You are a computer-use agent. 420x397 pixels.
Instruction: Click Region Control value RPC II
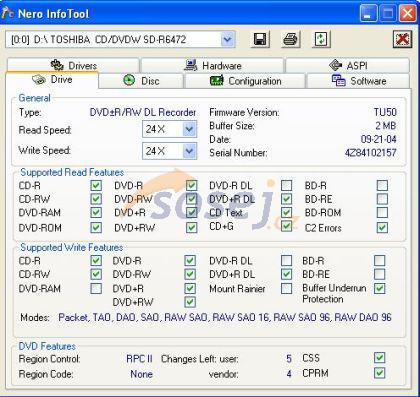tap(139, 359)
